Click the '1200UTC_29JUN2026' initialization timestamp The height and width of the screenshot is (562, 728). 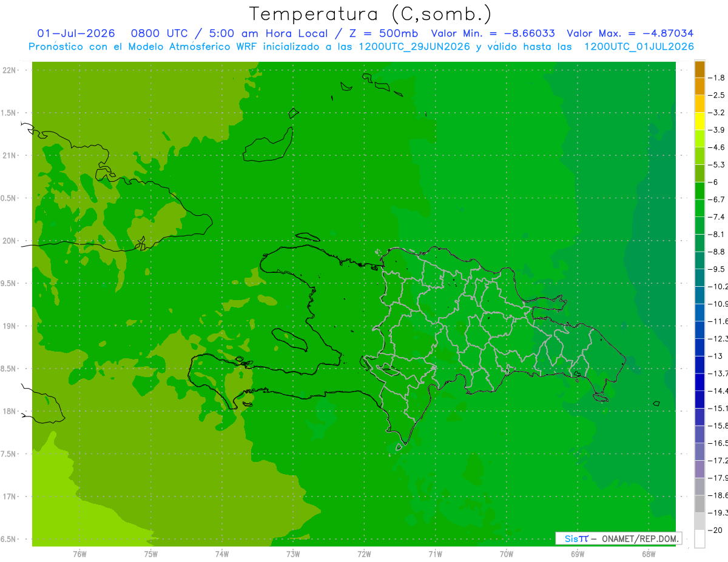pos(414,47)
